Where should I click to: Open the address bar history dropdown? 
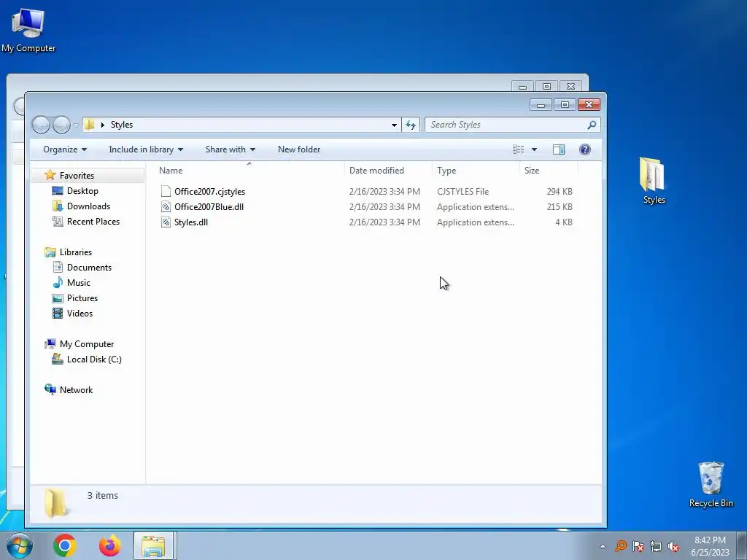click(x=394, y=125)
